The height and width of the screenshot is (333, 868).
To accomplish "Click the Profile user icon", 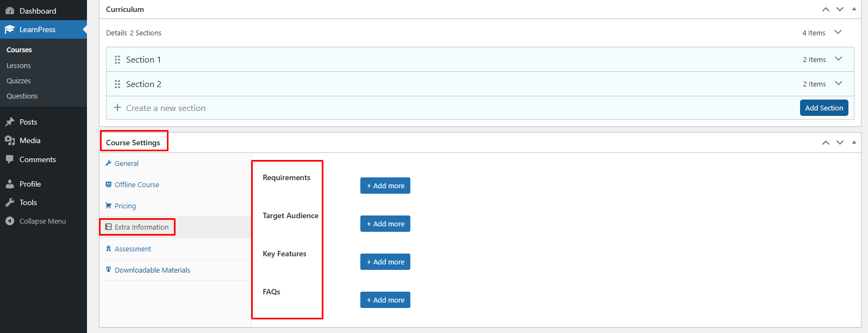I will pyautogui.click(x=10, y=184).
